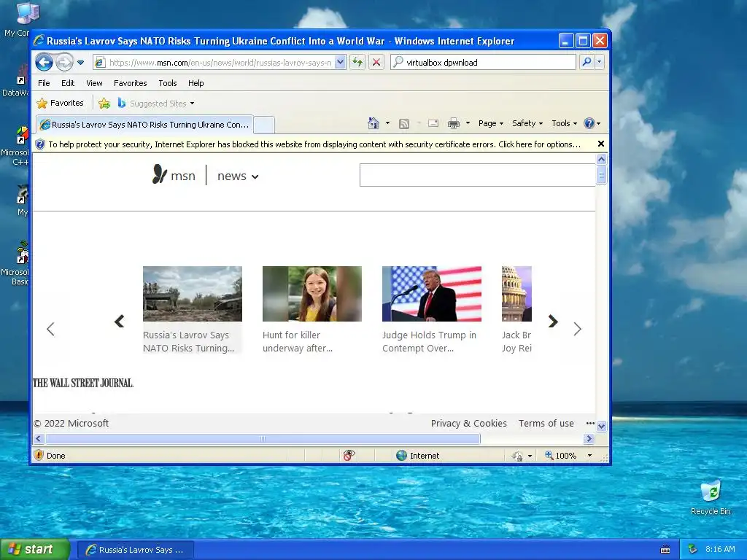This screenshot has height=560, width=747.
Task: Open the search provider dropdown
Action: [x=600, y=62]
